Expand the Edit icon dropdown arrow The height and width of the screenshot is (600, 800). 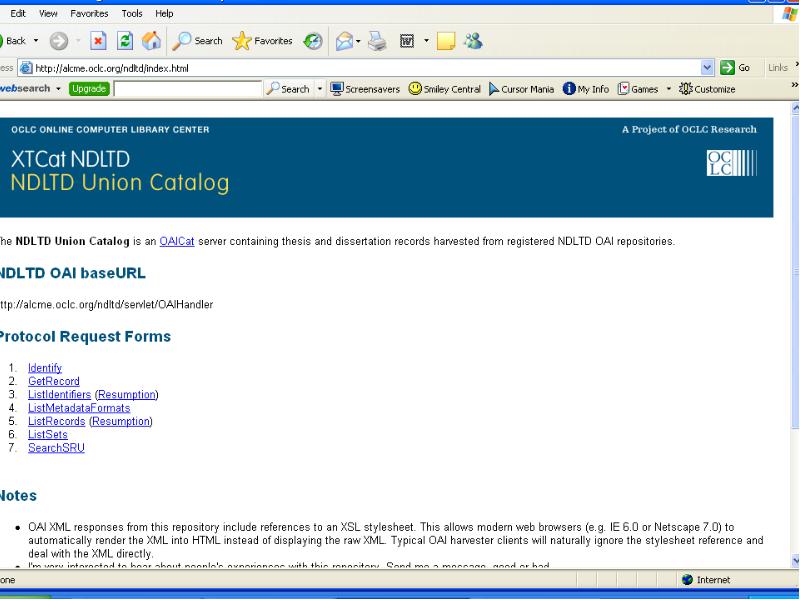tap(427, 41)
